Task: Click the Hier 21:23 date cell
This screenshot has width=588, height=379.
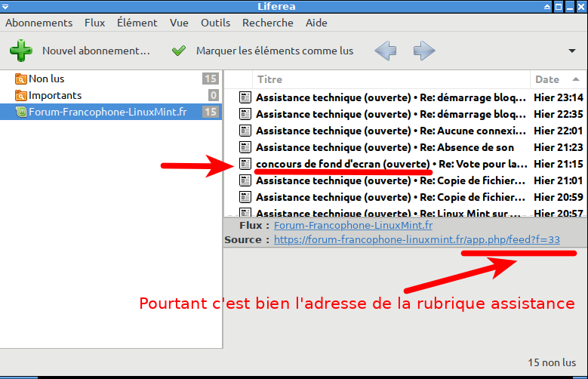Action: tap(559, 147)
